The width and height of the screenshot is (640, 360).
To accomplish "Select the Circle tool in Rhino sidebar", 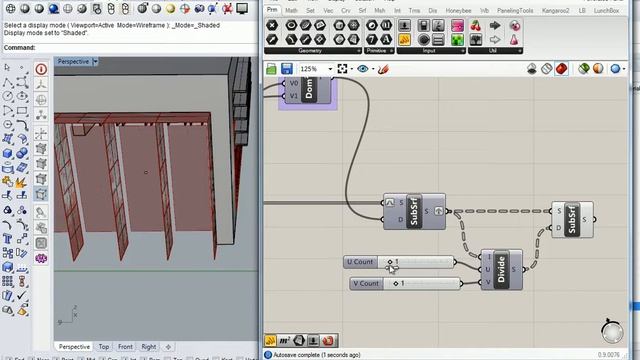I will tap(8, 96).
